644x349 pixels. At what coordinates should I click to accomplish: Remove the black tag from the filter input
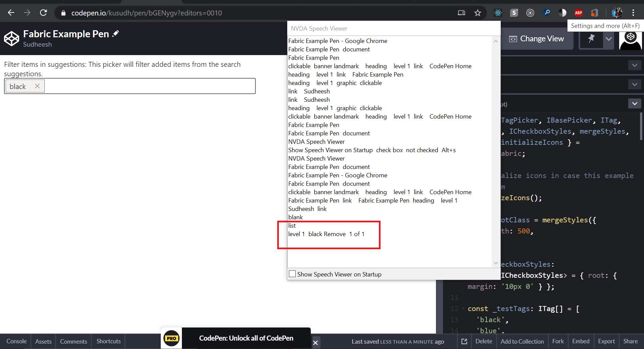coord(37,86)
